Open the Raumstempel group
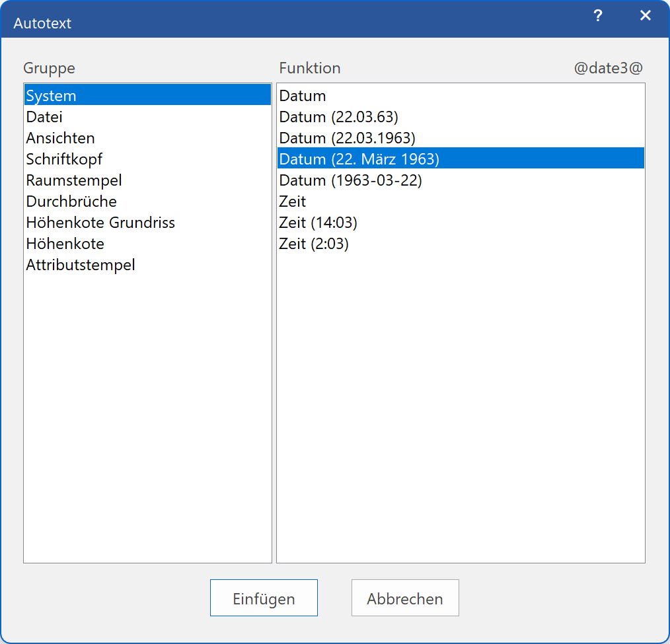Image resolution: width=670 pixels, height=644 pixels. pos(74,180)
